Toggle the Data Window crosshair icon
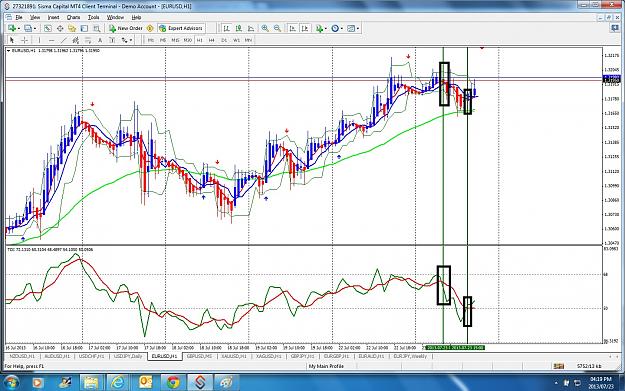 [60, 28]
